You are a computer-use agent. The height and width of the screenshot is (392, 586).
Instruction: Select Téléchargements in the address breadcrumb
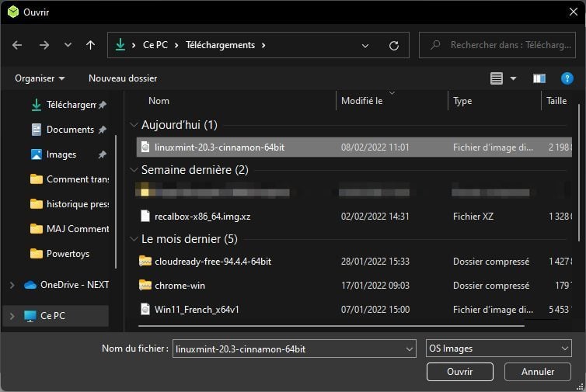click(220, 45)
